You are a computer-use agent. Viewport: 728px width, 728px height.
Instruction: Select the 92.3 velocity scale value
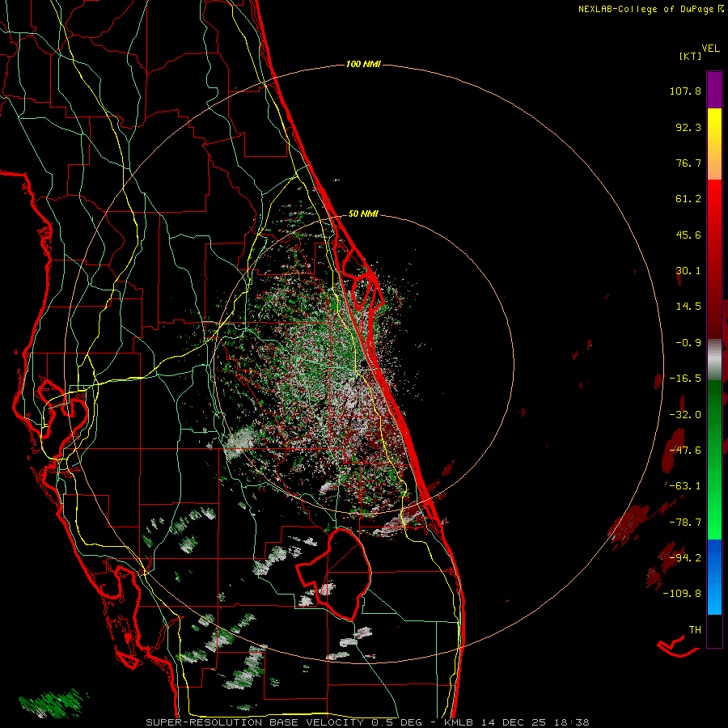pos(688,127)
